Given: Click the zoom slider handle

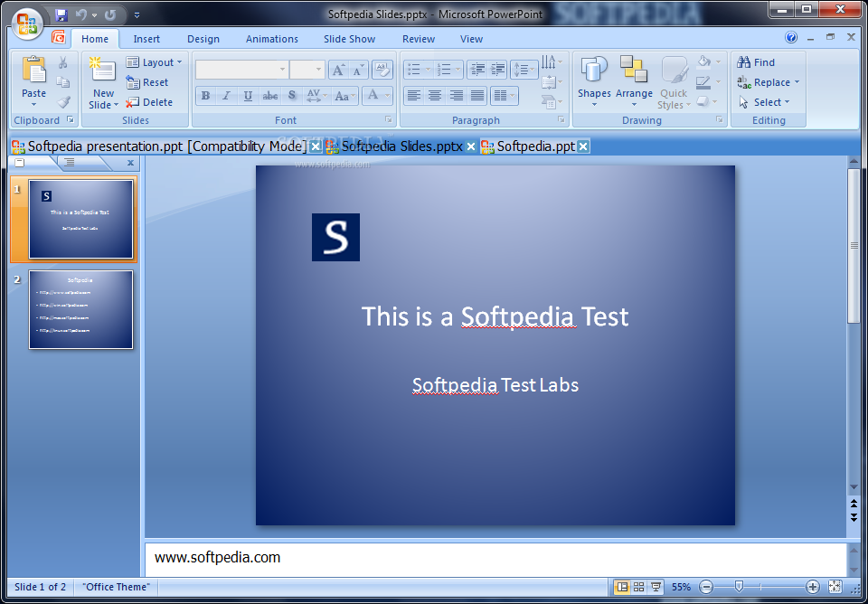Looking at the screenshot, I should point(739,587).
